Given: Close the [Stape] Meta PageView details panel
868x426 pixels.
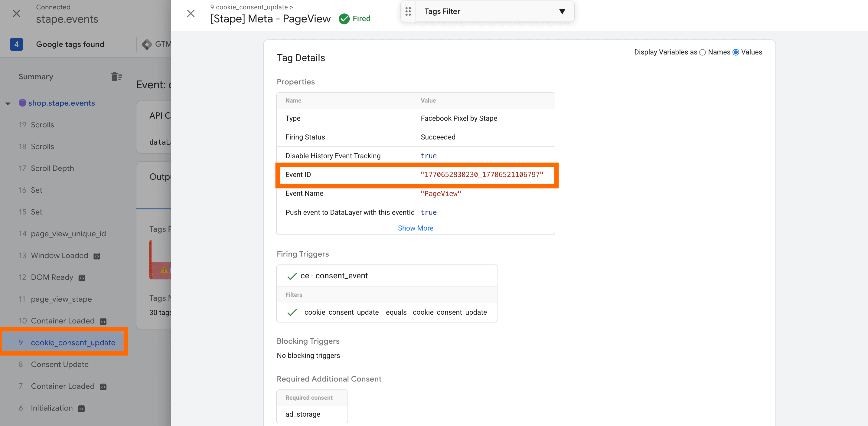Looking at the screenshot, I should tap(191, 14).
